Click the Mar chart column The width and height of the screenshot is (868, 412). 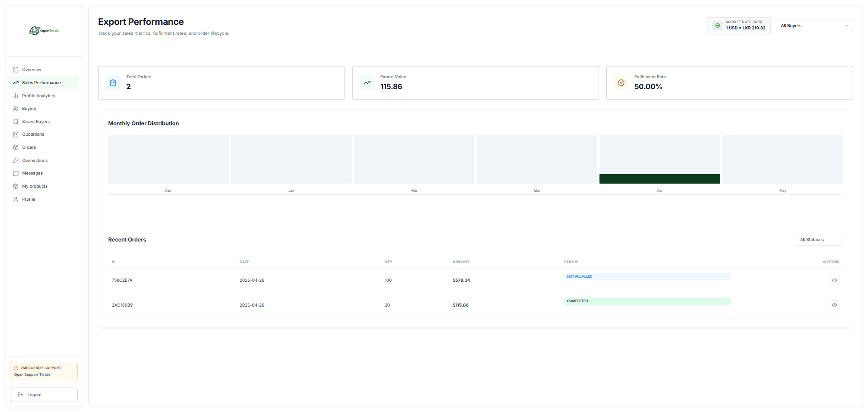click(537, 159)
